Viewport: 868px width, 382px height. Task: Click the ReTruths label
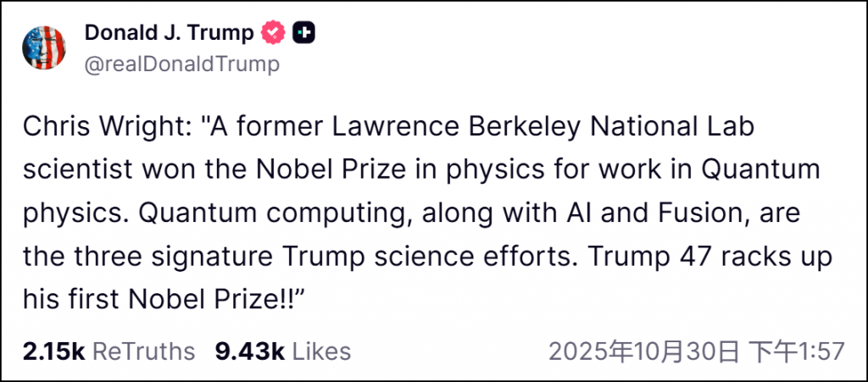(143, 352)
